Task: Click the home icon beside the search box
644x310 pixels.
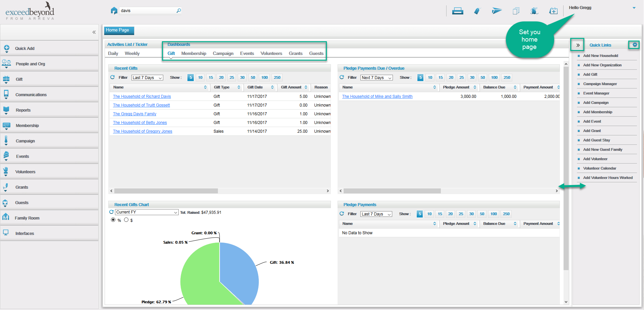Action: 114,10
